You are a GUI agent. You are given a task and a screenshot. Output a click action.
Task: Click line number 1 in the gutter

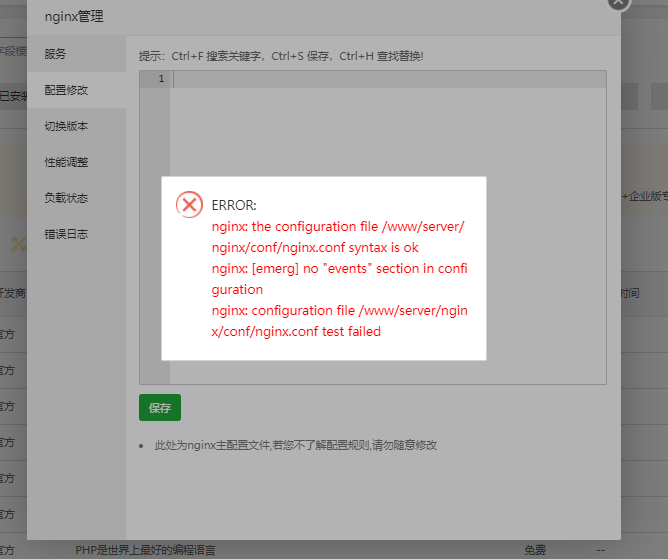[161, 79]
